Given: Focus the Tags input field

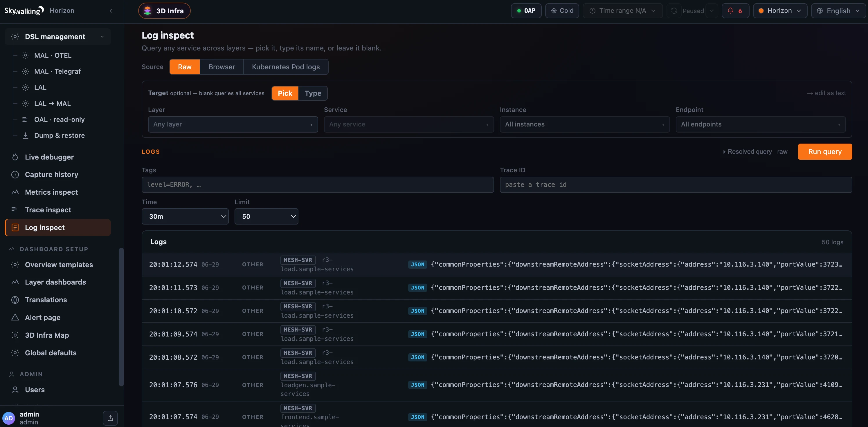Looking at the screenshot, I should pyautogui.click(x=318, y=184).
